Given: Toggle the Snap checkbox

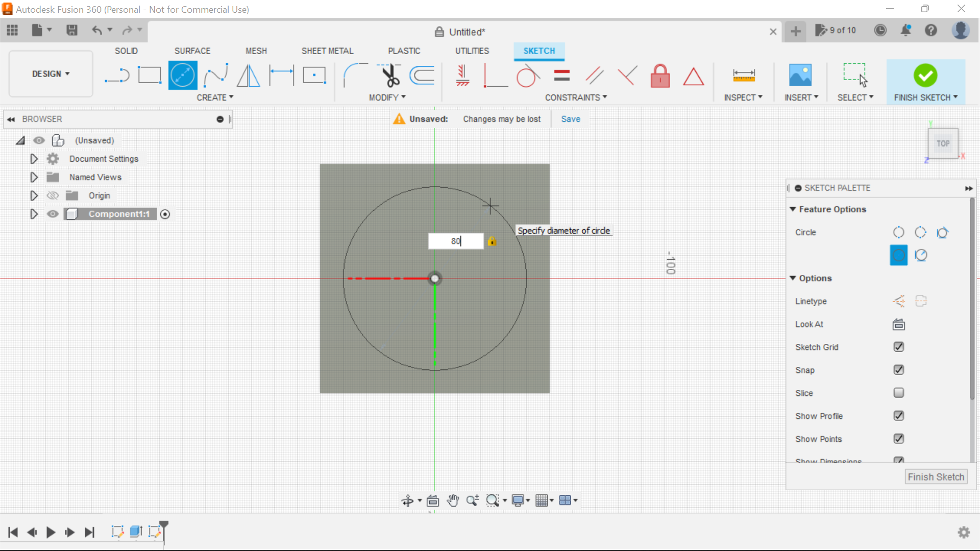Looking at the screenshot, I should point(899,370).
